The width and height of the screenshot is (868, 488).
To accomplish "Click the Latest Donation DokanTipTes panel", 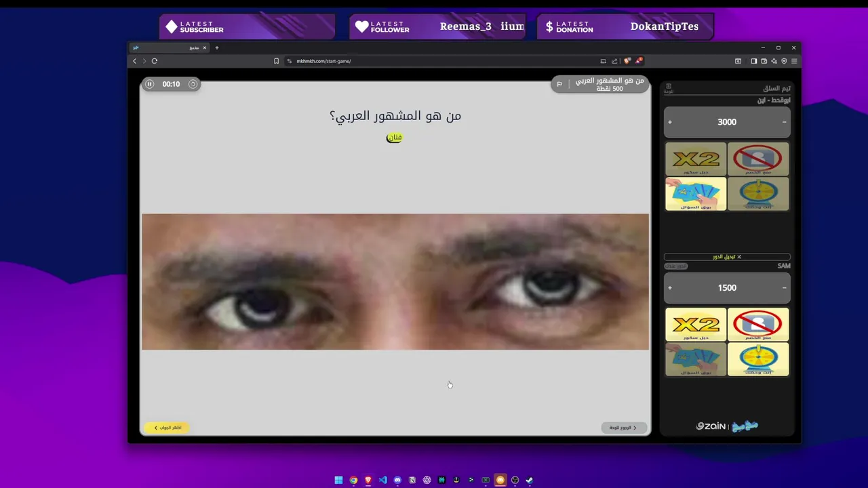I will pyautogui.click(x=625, y=27).
